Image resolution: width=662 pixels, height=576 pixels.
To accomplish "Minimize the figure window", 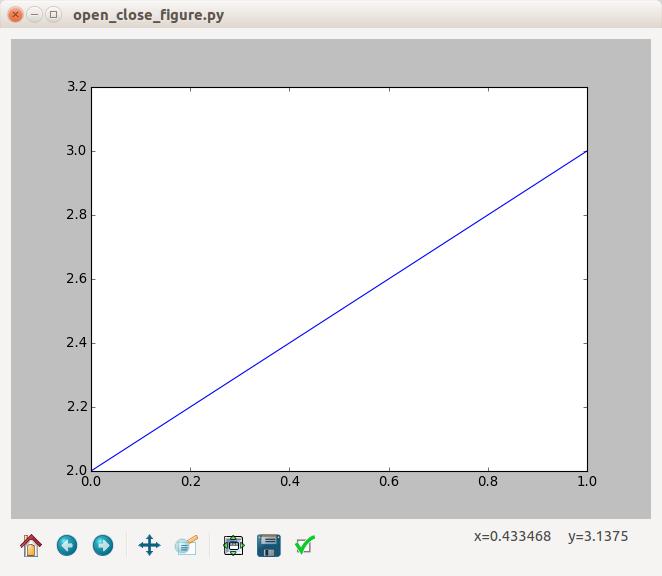I will (x=35, y=15).
